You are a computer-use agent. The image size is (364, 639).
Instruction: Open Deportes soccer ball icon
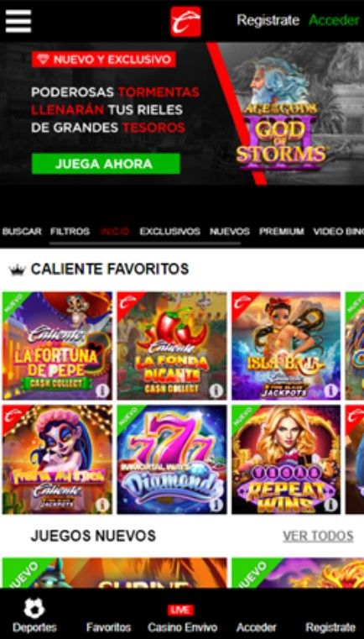pyautogui.click(x=34, y=609)
